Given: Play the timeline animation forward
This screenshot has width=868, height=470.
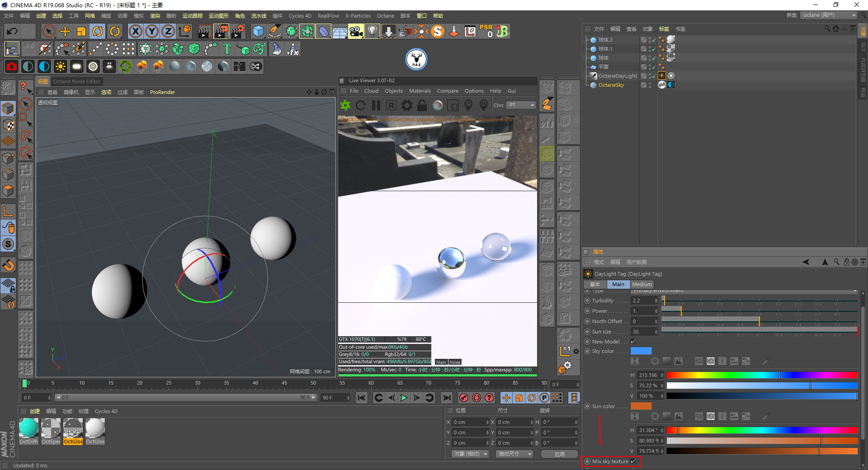Looking at the screenshot, I should click(404, 398).
